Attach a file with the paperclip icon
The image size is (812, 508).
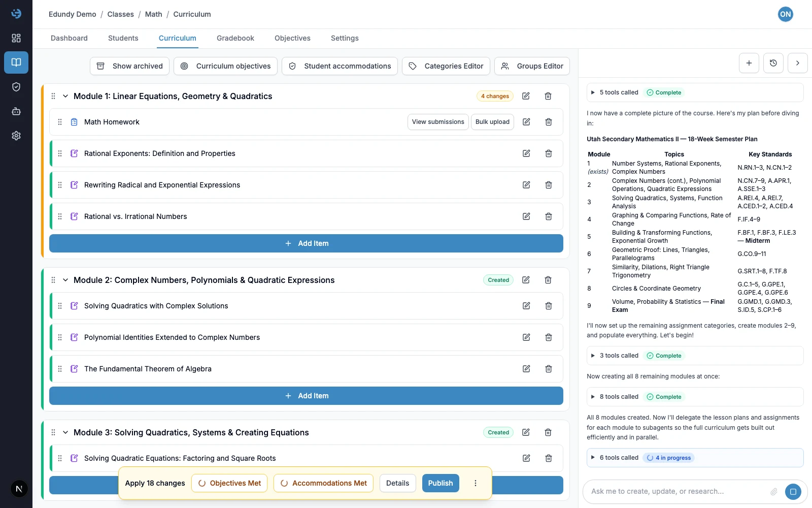774,491
